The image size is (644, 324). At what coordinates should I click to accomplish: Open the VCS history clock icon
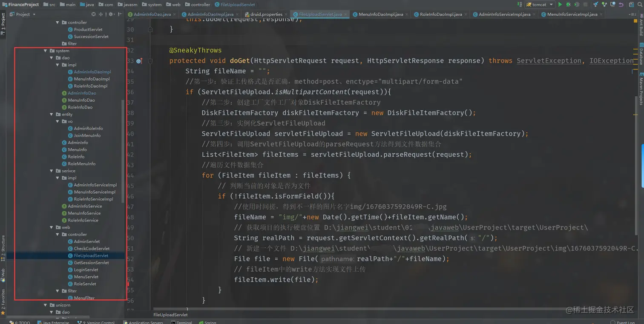point(613,4)
